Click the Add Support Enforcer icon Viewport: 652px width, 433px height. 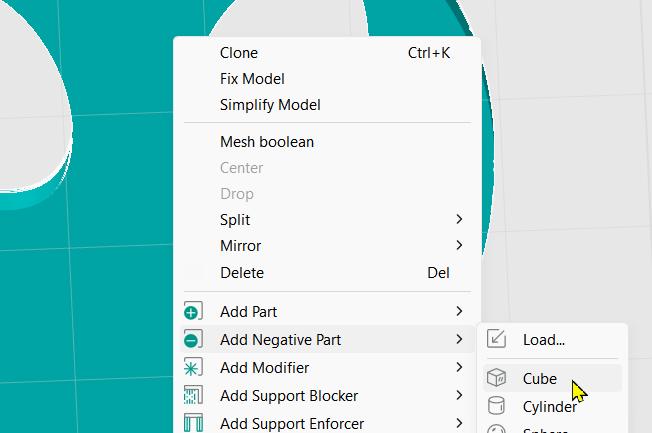pos(194,423)
